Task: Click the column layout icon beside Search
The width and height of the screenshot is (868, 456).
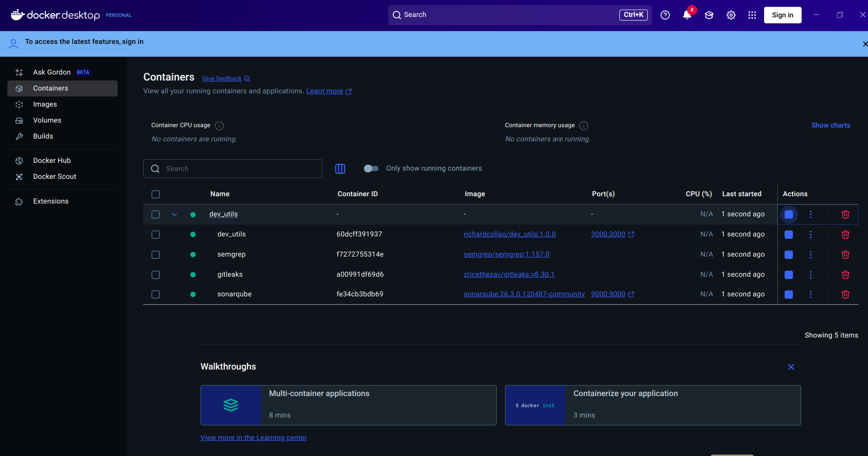Action: (340, 169)
